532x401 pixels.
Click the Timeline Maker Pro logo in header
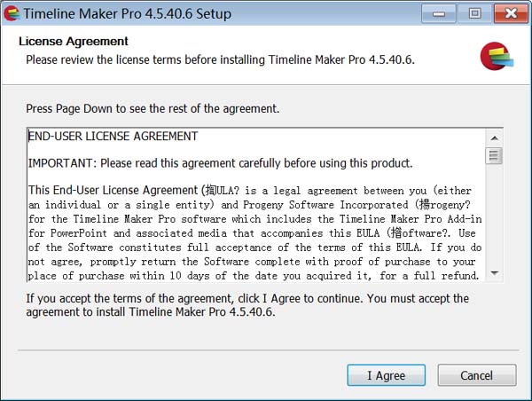tap(494, 56)
